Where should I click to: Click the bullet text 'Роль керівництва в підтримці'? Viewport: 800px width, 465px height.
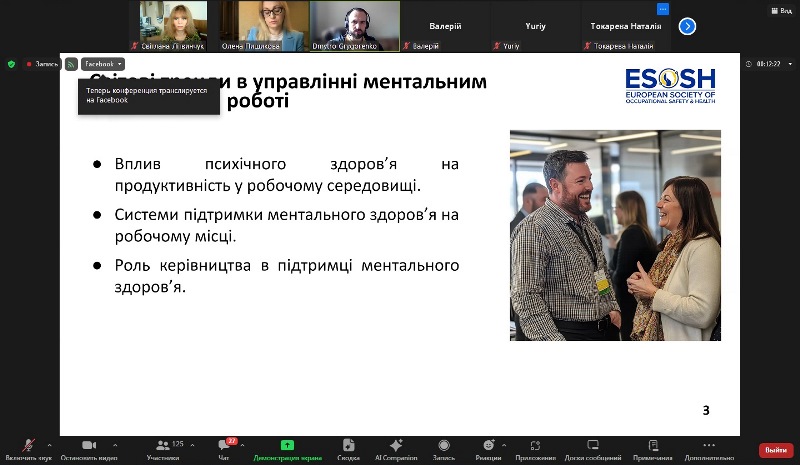(286, 276)
